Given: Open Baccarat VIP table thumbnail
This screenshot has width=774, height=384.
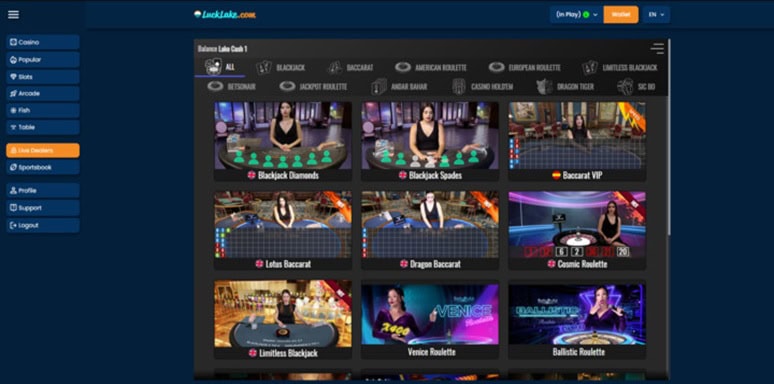Looking at the screenshot, I should click(577, 136).
